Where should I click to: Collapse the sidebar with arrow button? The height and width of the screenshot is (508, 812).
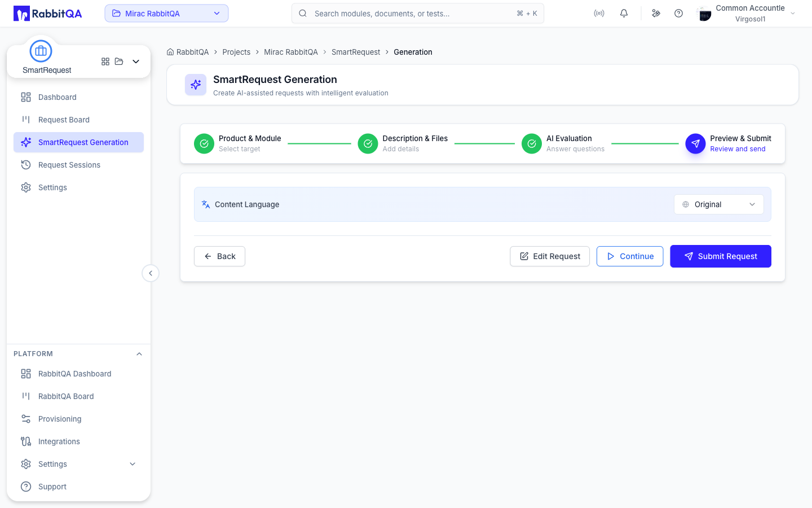coord(151,273)
